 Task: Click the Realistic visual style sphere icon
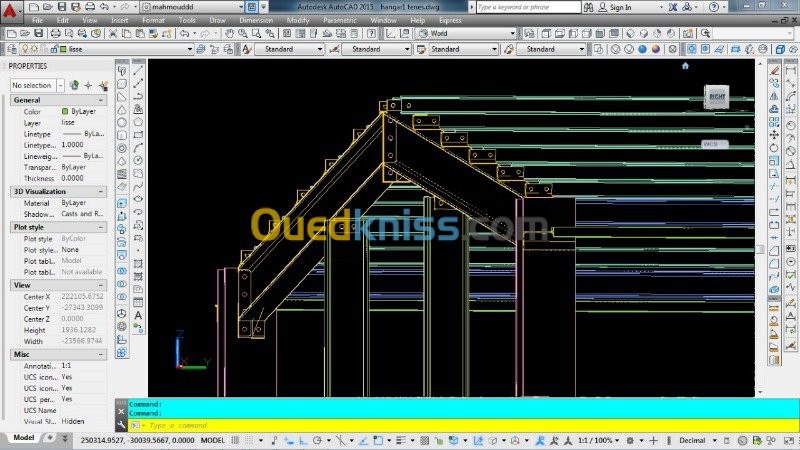coord(642,49)
